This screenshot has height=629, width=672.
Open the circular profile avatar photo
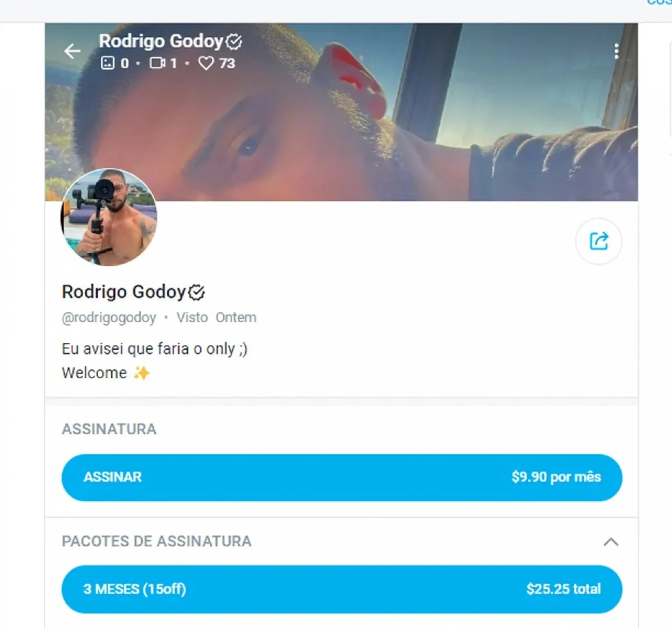(109, 217)
